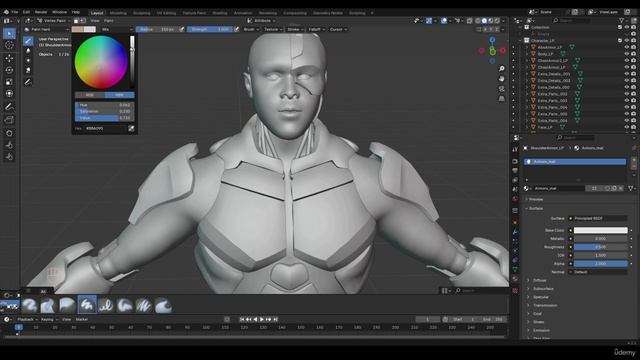Select the Armors_mat material slot
The width and height of the screenshot is (640, 360).
pos(575,162)
